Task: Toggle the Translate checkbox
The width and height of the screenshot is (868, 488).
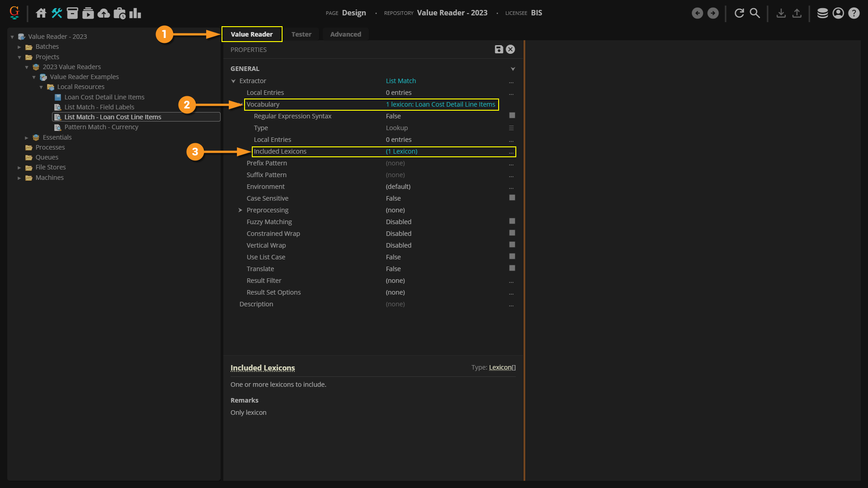Action: (512, 268)
